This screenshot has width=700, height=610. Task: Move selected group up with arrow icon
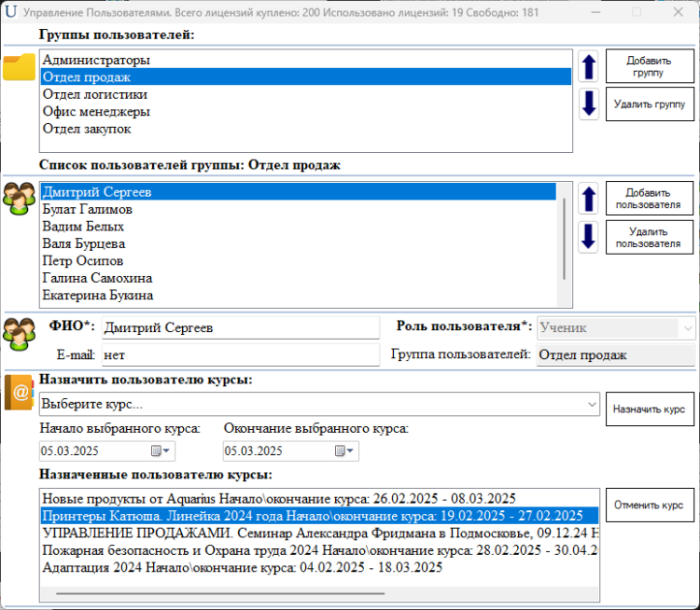click(x=588, y=66)
